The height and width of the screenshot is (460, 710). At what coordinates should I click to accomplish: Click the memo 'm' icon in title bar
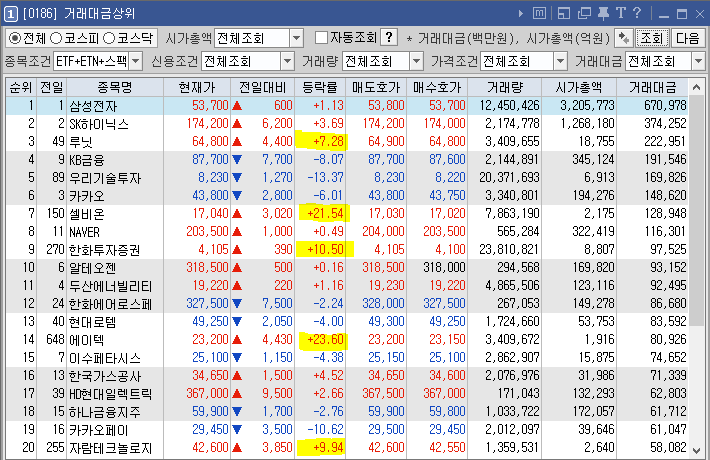(539, 13)
